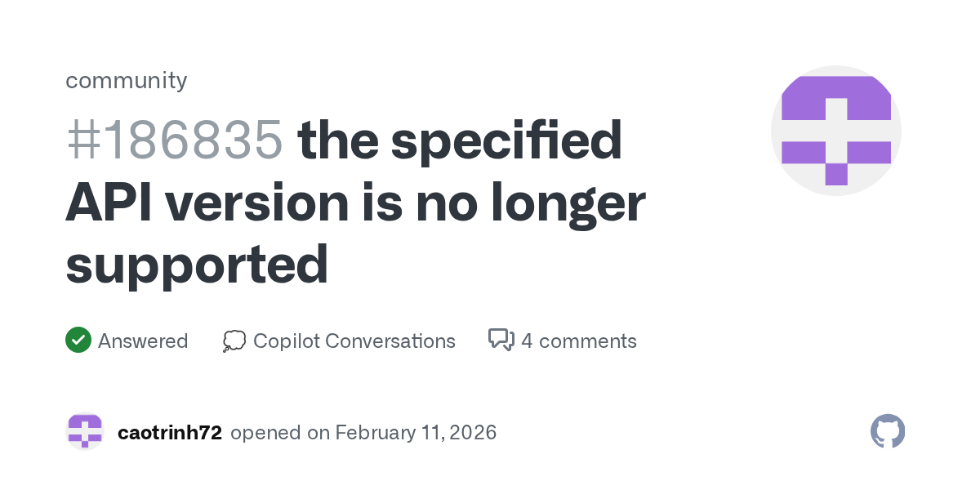Open the large purple identicon avatar
The width and height of the screenshot is (980, 490).
click(835, 131)
